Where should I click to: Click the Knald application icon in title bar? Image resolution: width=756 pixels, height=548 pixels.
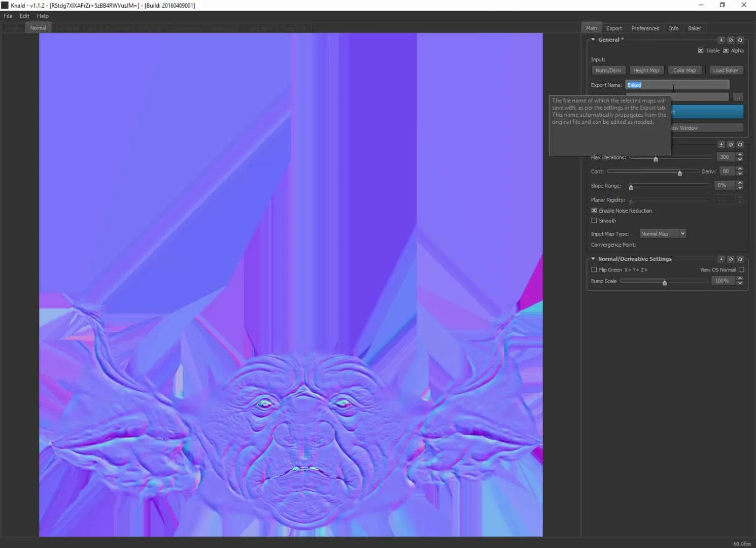(x=5, y=5)
